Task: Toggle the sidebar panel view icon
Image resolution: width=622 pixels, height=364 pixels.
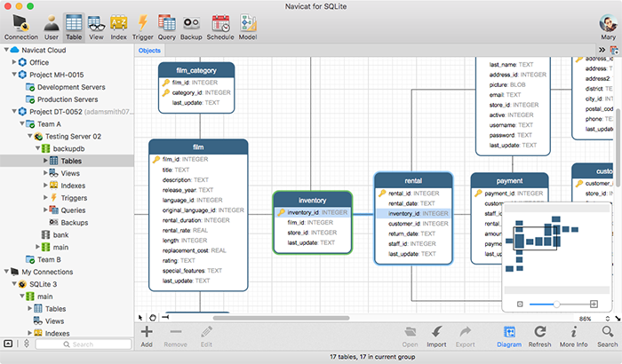Action: click(x=8, y=344)
